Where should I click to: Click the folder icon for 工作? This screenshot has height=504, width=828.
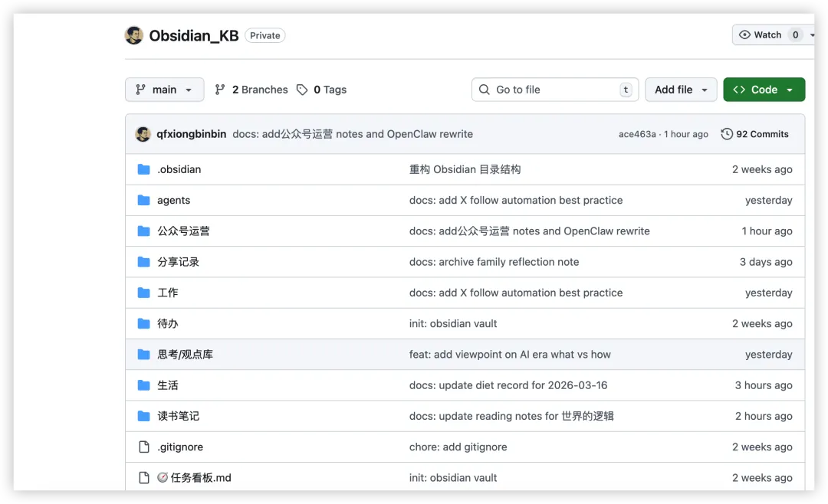tap(143, 293)
